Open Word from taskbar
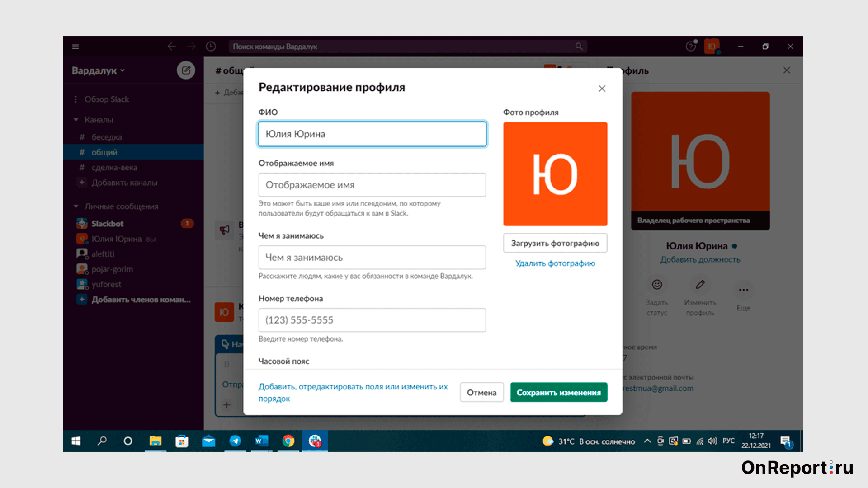This screenshot has height=488, width=868. [262, 441]
